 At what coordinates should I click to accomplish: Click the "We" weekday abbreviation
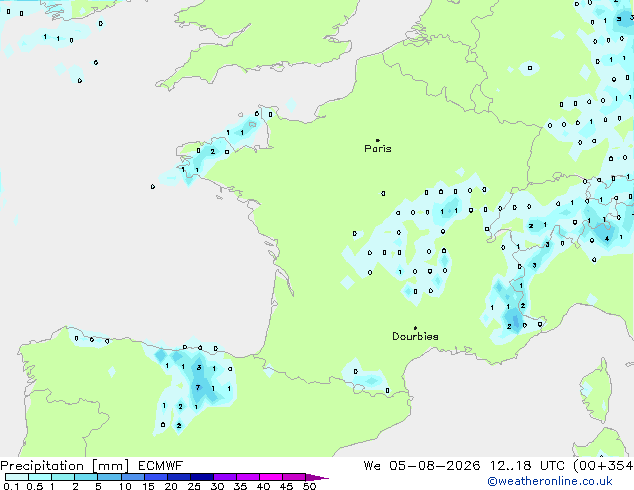(372, 466)
